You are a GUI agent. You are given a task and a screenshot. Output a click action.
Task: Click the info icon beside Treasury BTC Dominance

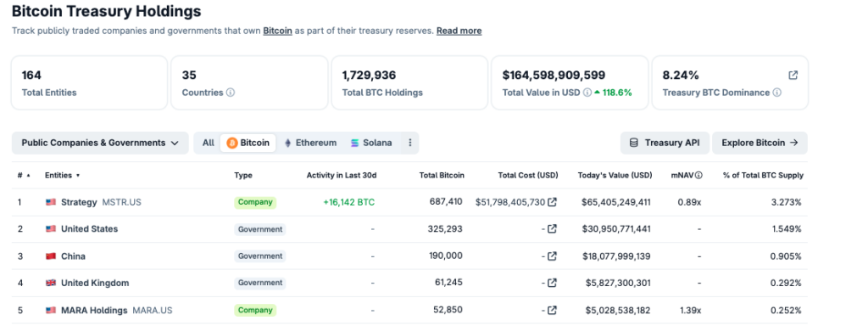(x=776, y=93)
